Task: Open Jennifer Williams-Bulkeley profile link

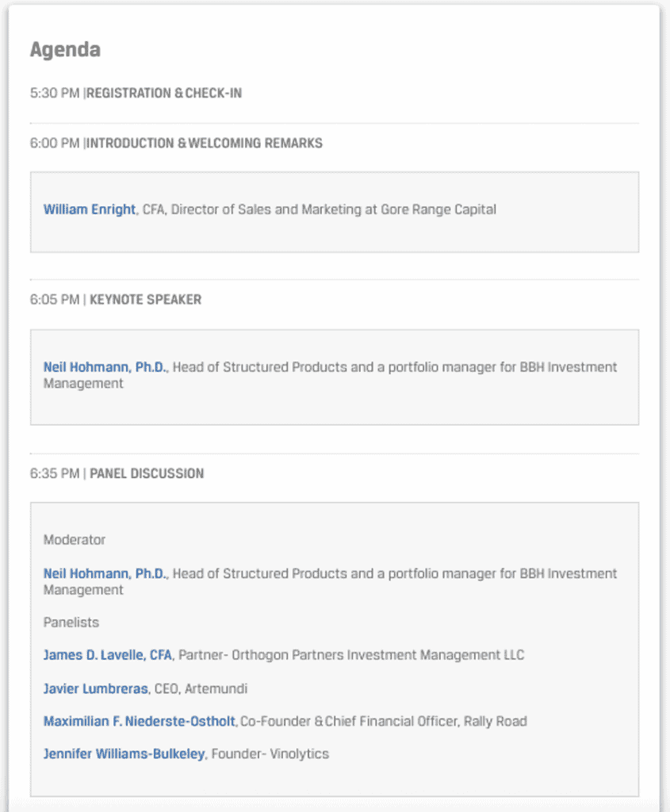Action: [124, 754]
